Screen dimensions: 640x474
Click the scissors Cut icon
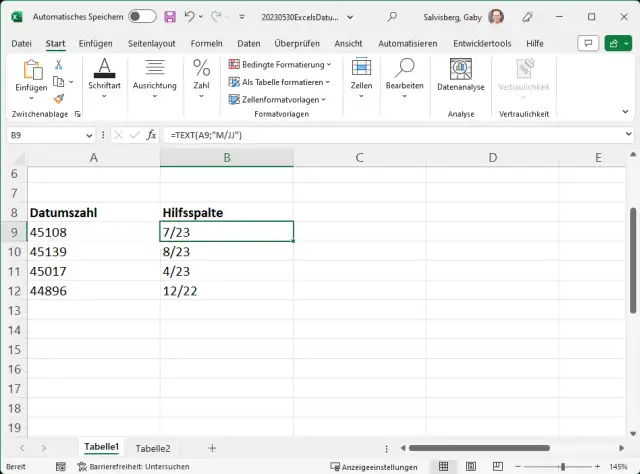59,64
